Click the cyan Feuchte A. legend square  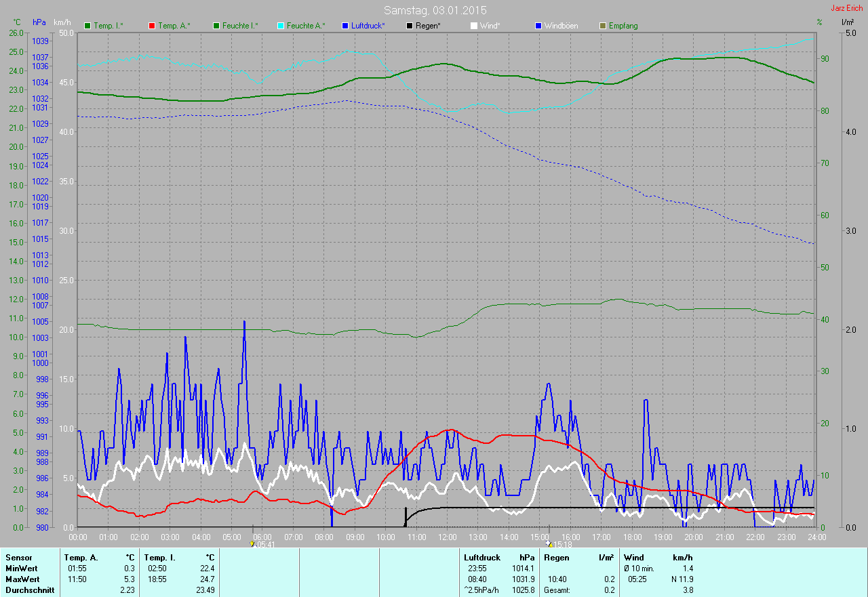click(x=281, y=26)
